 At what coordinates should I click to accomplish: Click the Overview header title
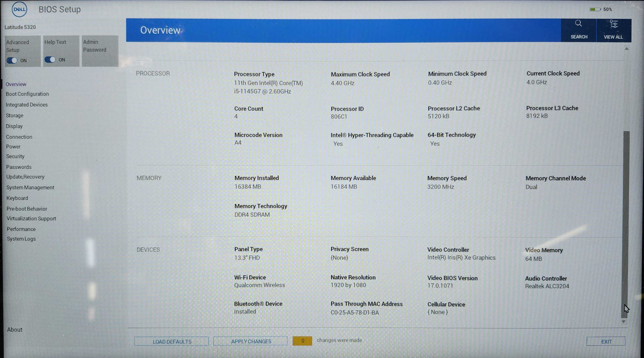[160, 30]
